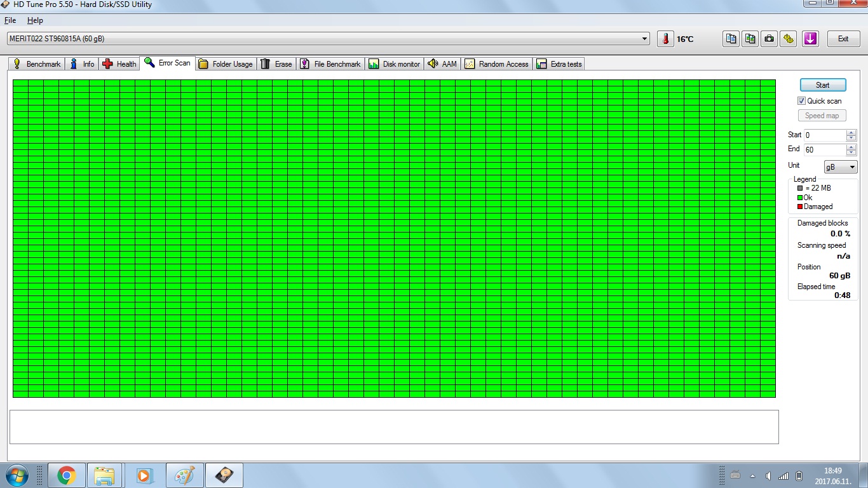Click the 16°C temperature reading
Screen dimensions: 868x488
tap(685, 39)
